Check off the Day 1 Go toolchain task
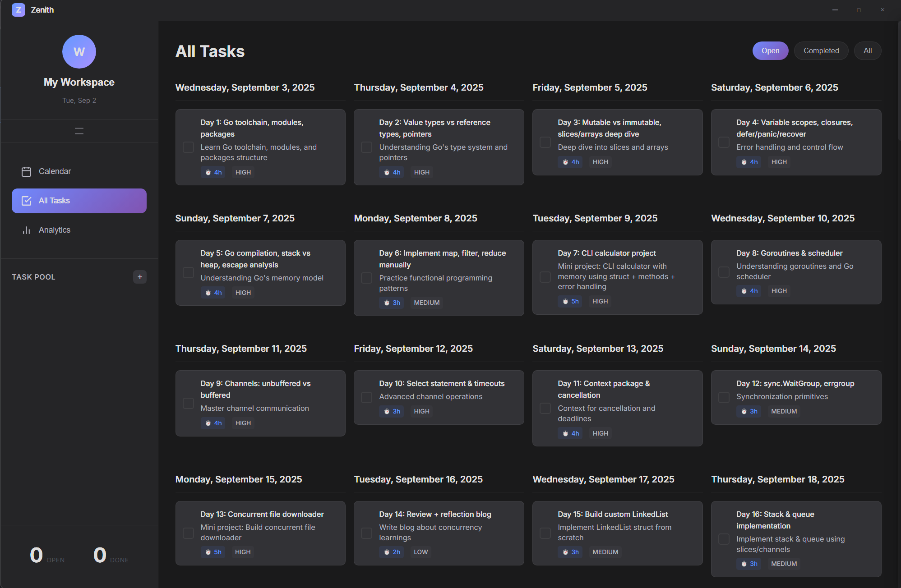Image resolution: width=901 pixels, height=588 pixels. click(188, 147)
